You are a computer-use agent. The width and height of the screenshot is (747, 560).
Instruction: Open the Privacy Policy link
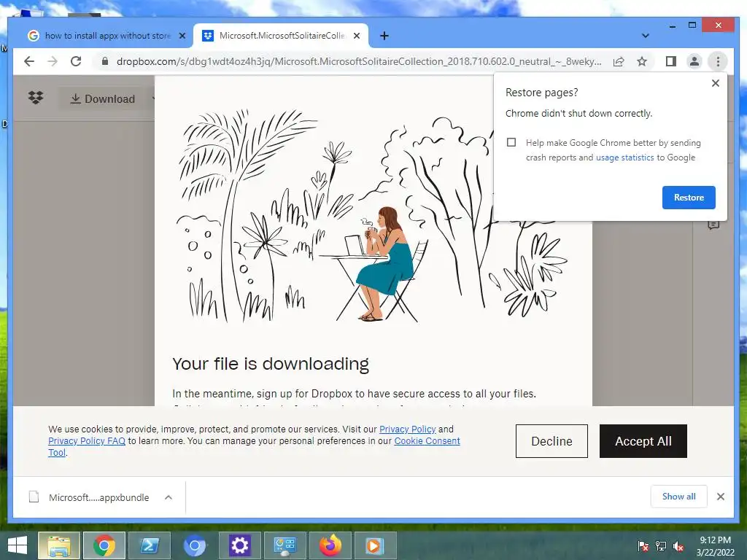click(x=407, y=429)
